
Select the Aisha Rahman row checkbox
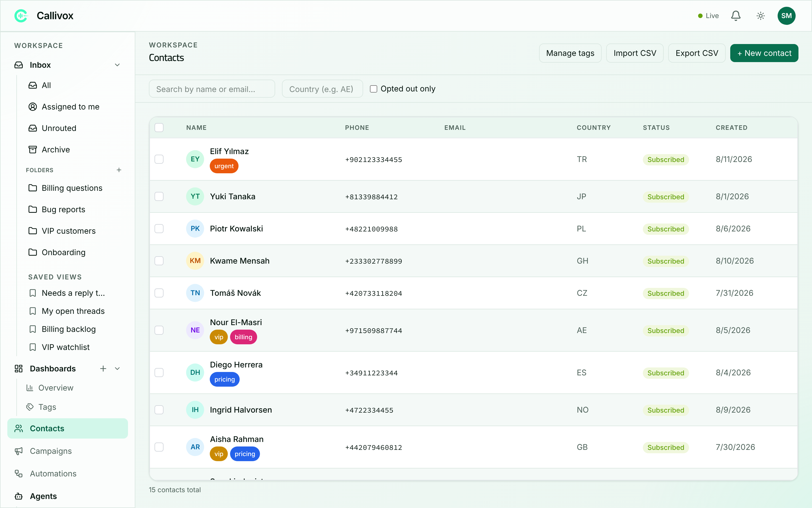[159, 447]
